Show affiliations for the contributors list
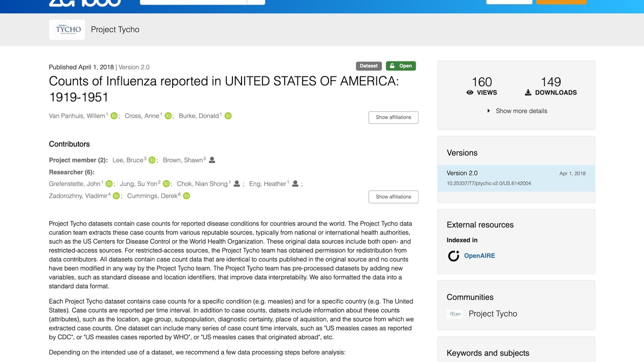644x362 pixels. [393, 197]
